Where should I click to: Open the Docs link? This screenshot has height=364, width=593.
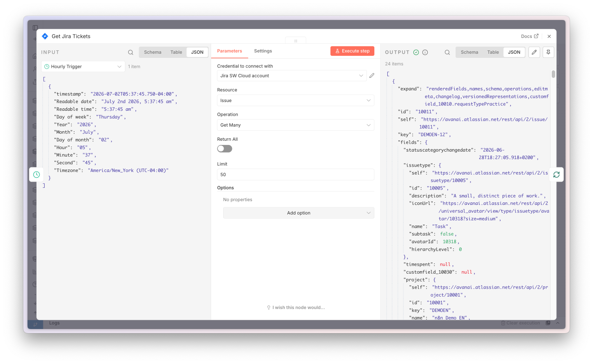point(530,36)
